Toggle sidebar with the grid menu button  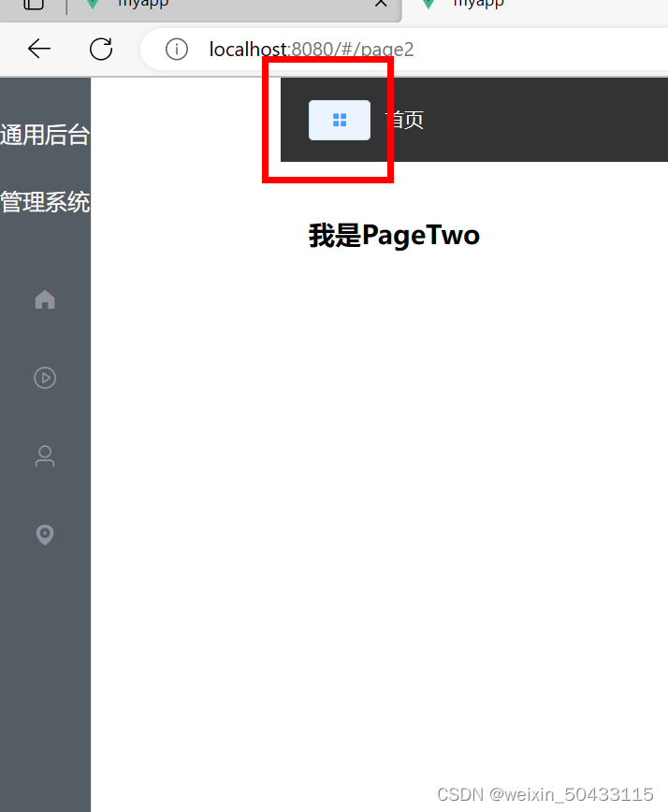[x=340, y=120]
